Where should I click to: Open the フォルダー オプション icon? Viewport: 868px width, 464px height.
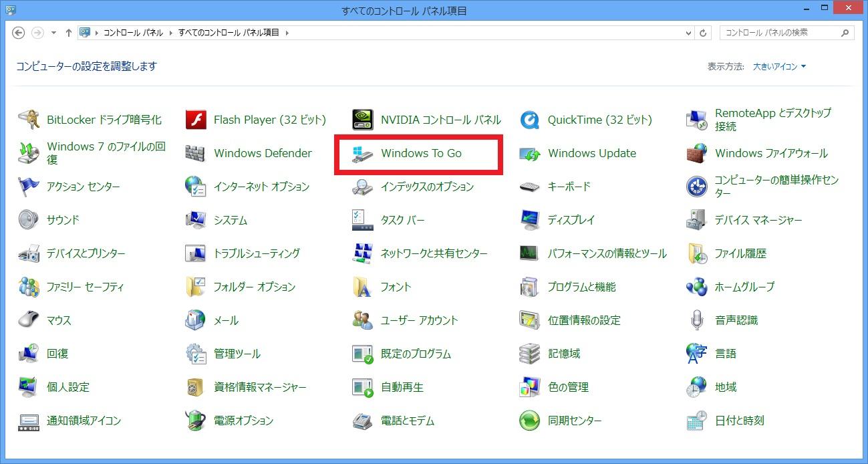click(195, 287)
